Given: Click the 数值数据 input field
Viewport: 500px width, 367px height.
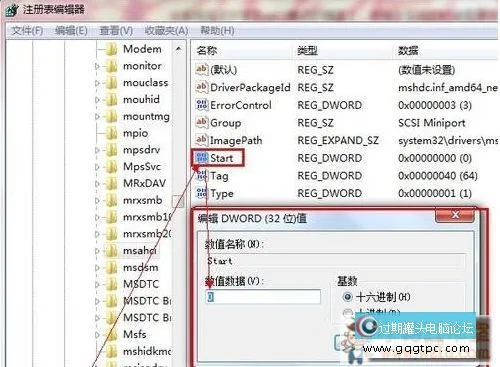Looking at the screenshot, I should (263, 297).
